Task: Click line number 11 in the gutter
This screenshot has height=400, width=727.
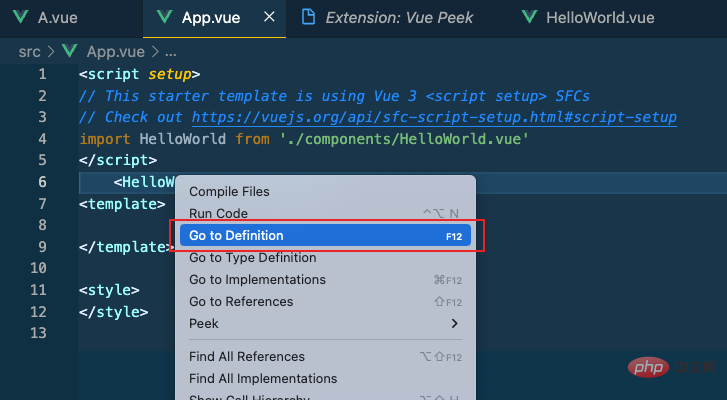Action: coord(39,290)
